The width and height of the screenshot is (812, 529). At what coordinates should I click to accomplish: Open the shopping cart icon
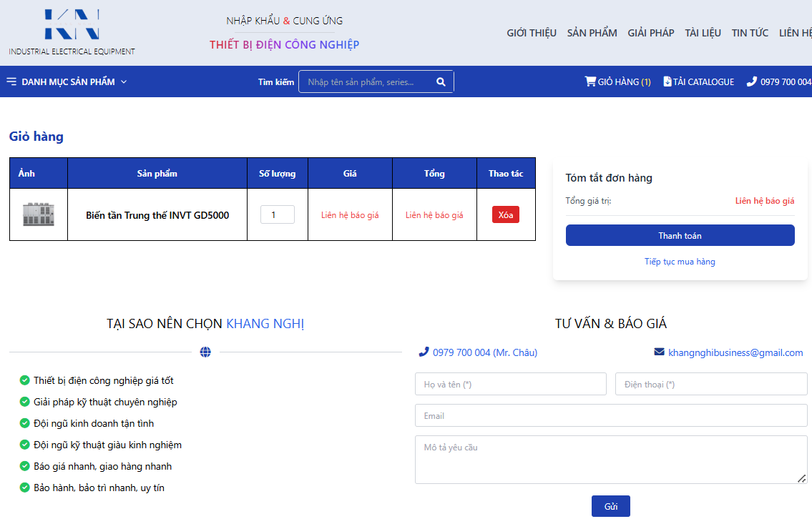coord(590,81)
